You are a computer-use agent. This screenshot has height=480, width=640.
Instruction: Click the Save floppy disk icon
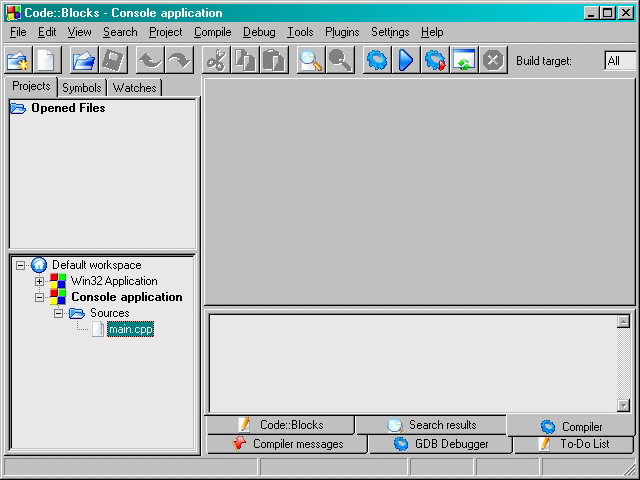(x=113, y=60)
